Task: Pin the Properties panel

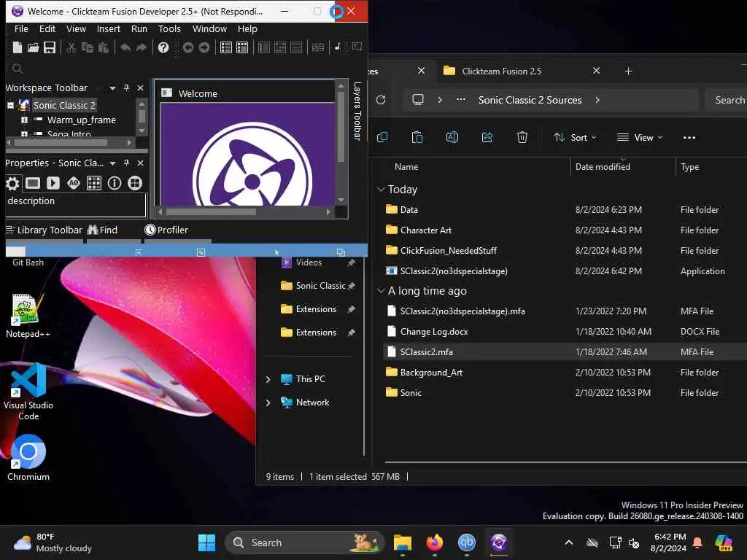Action: point(126,163)
